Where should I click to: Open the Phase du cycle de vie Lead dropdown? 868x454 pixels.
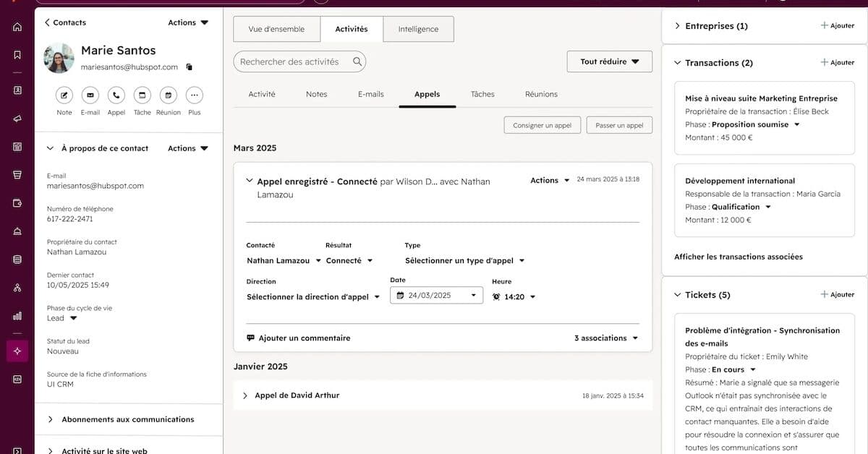point(62,318)
